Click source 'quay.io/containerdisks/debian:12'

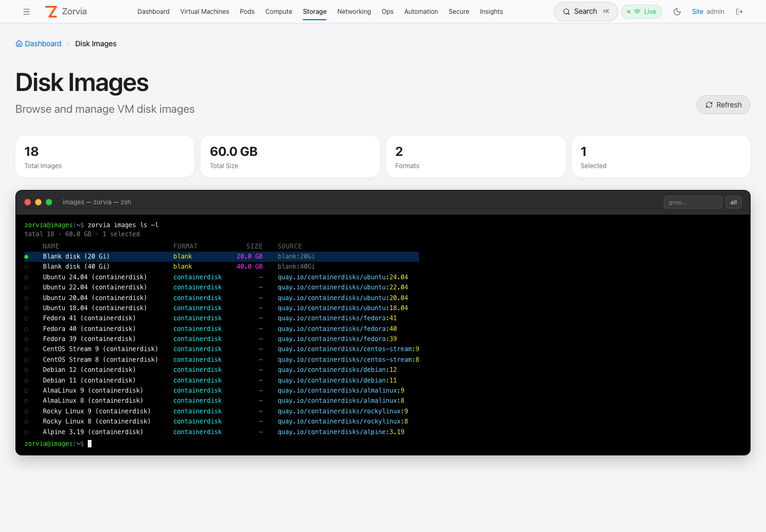click(x=337, y=370)
